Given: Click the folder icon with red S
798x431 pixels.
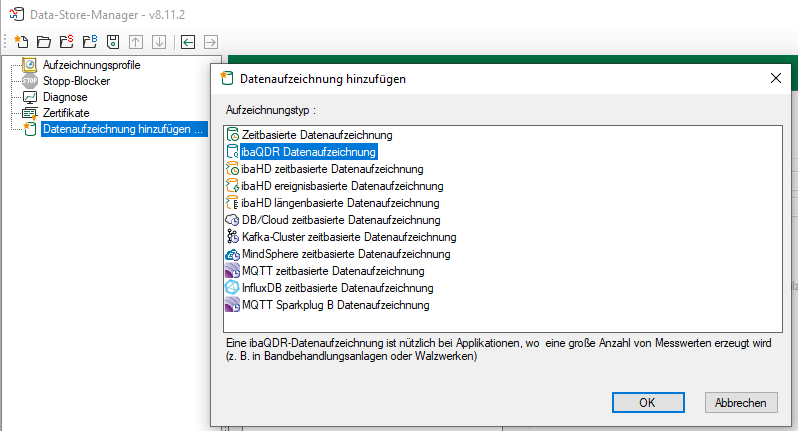Looking at the screenshot, I should pyautogui.click(x=67, y=42).
